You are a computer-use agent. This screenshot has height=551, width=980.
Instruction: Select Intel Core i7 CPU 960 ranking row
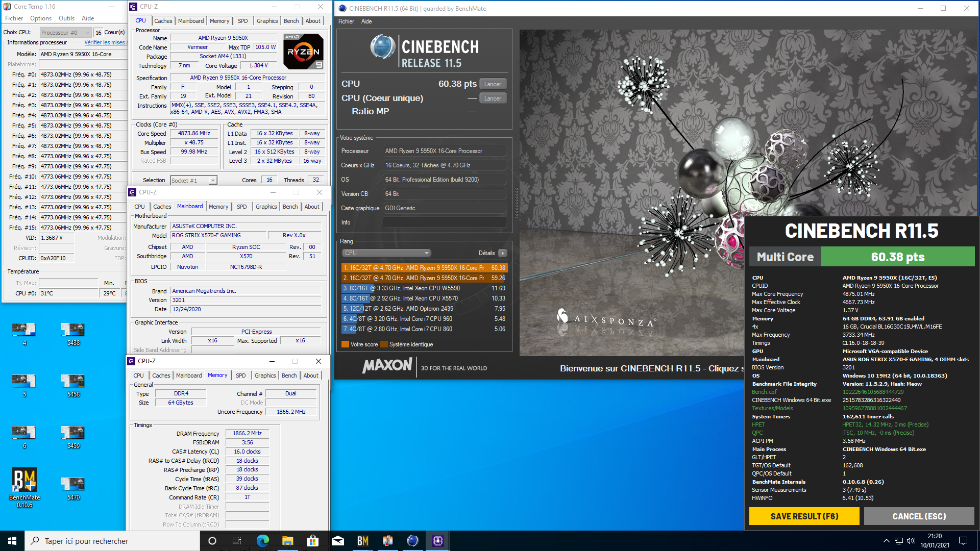click(x=424, y=319)
